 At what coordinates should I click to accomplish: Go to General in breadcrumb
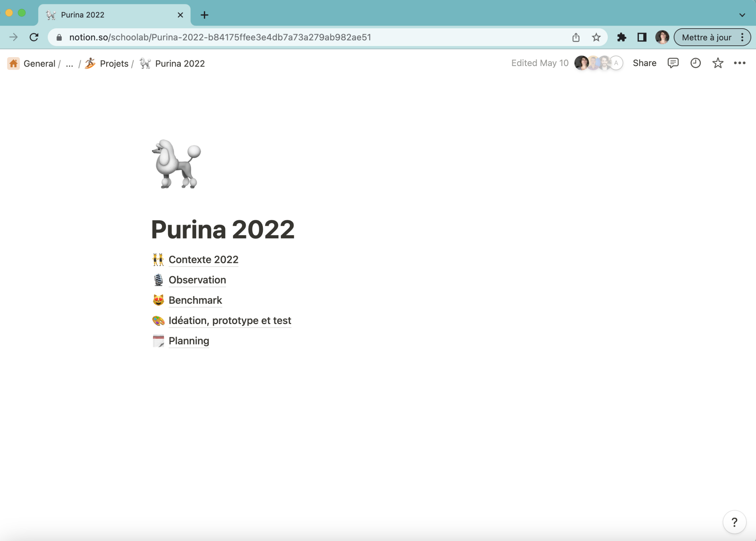39,63
